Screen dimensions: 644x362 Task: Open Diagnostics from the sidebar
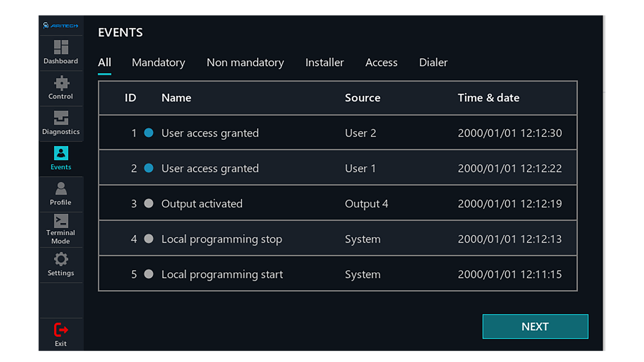pyautogui.click(x=61, y=123)
